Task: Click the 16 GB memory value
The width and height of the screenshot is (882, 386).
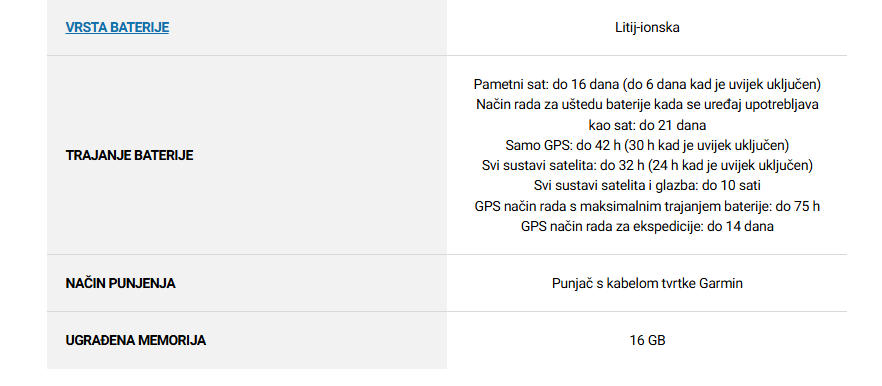Action: pyautogui.click(x=647, y=340)
